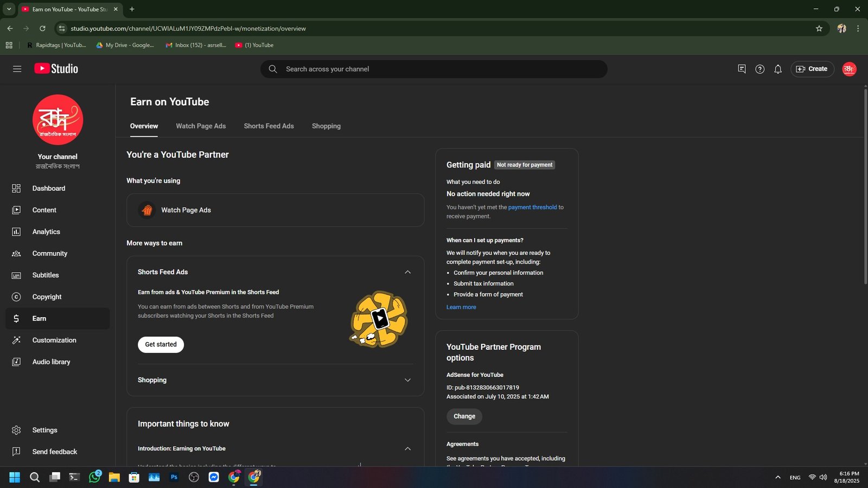This screenshot has height=488, width=868.
Task: Open the Audio library sidebar item
Action: (51, 362)
